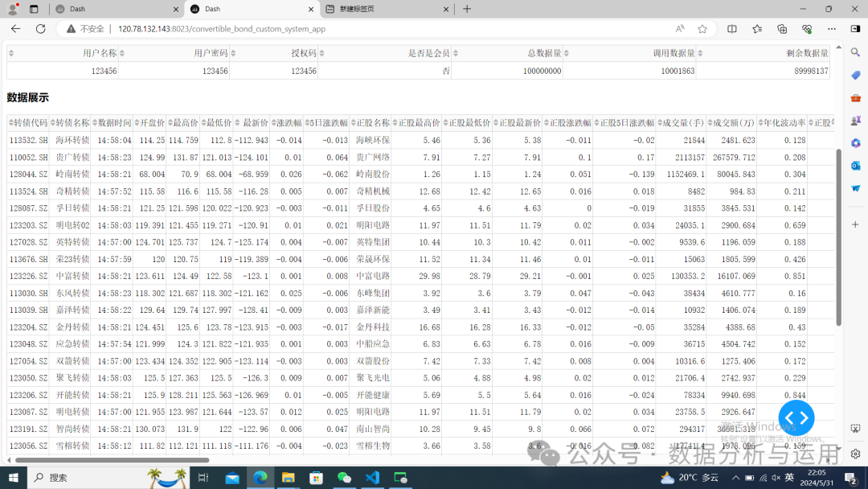This screenshot has height=489, width=868.
Task: Click the horizontal scrollbar under the table
Action: tap(112, 460)
